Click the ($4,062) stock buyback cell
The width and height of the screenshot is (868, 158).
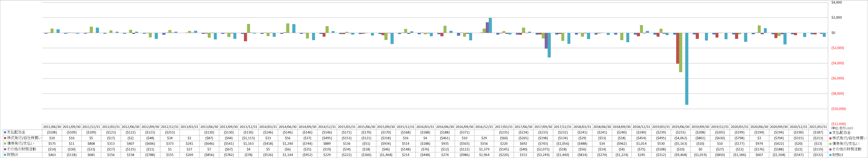(681, 138)
